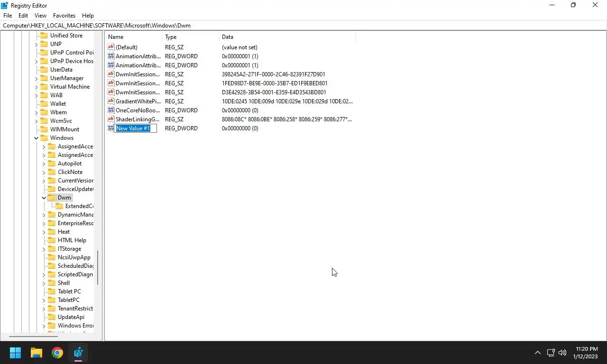The height and width of the screenshot is (364, 607).
Task: Select the TenantRestrict key
Action: [x=75, y=309]
